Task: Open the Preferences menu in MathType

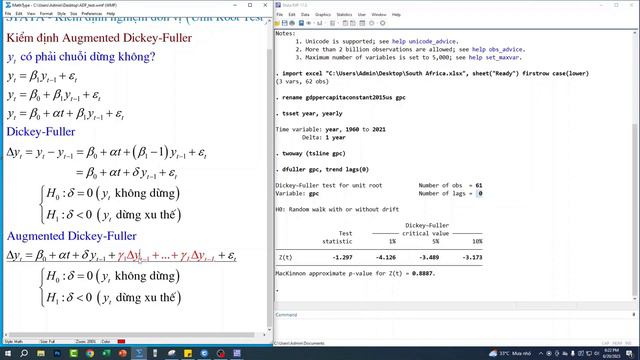Action: click(91, 13)
